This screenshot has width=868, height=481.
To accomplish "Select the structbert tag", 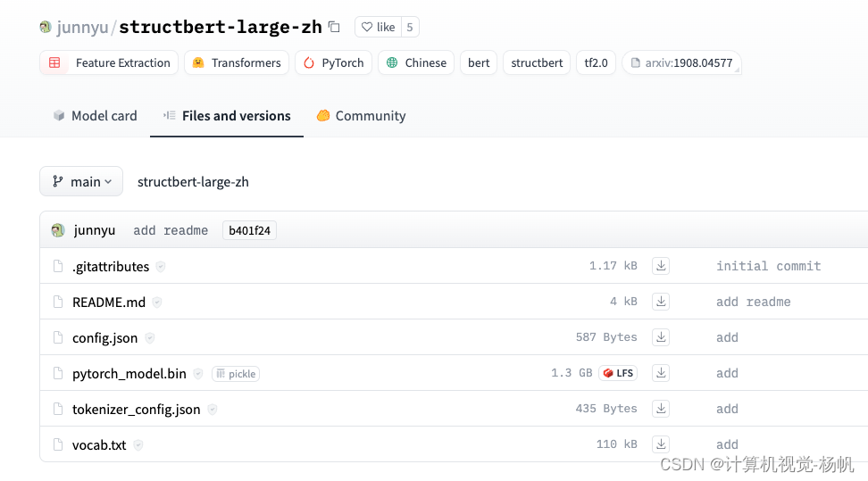I will (537, 62).
